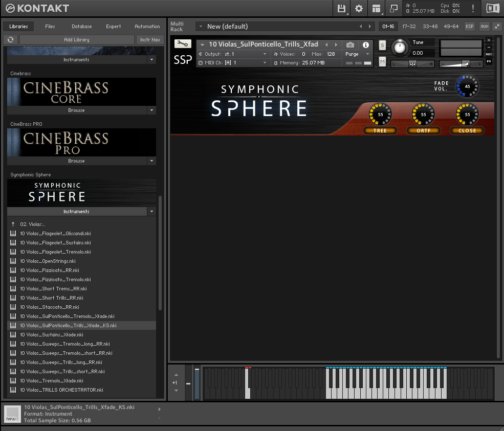This screenshot has width=504, height=431.
Task: Click the red keyswitch key on keyboard
Action: pos(248,383)
